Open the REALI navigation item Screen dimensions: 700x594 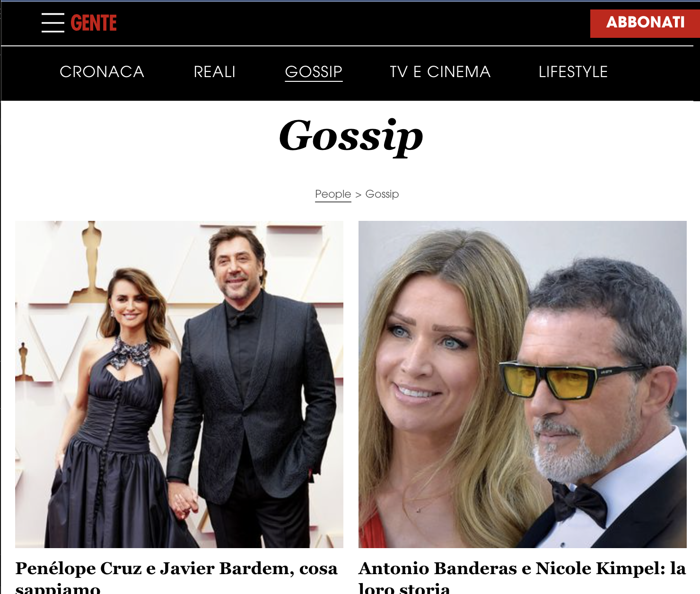click(215, 72)
